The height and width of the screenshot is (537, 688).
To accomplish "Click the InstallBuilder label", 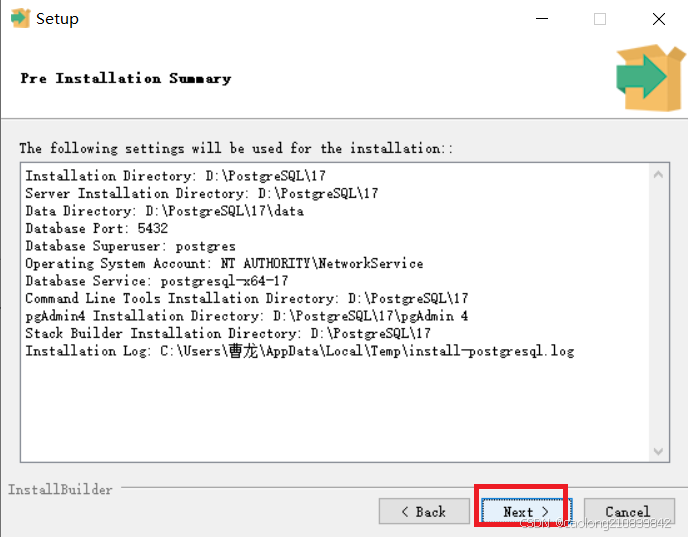I will pos(60,490).
